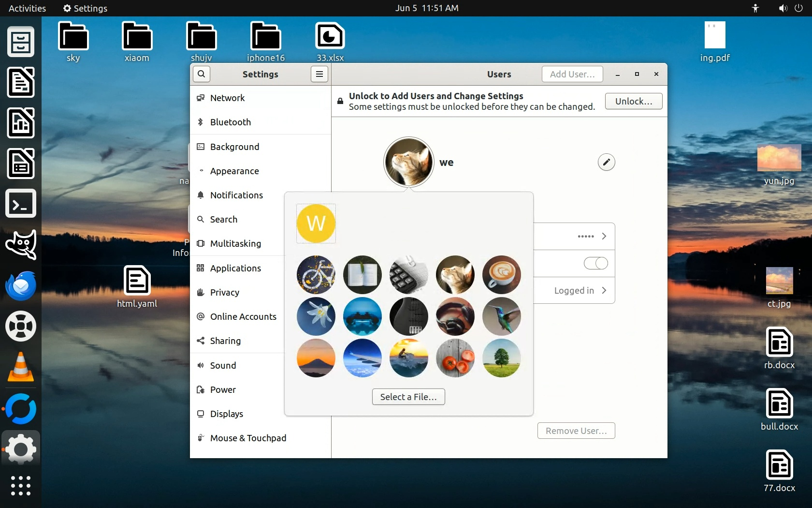This screenshot has height=508, width=812.
Task: Click the Select a File... button
Action: 408,397
